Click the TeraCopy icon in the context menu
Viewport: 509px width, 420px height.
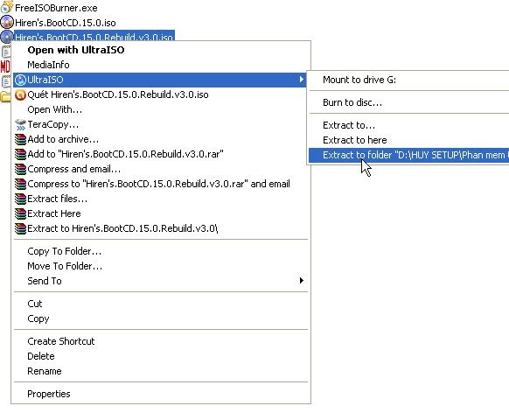[20, 124]
